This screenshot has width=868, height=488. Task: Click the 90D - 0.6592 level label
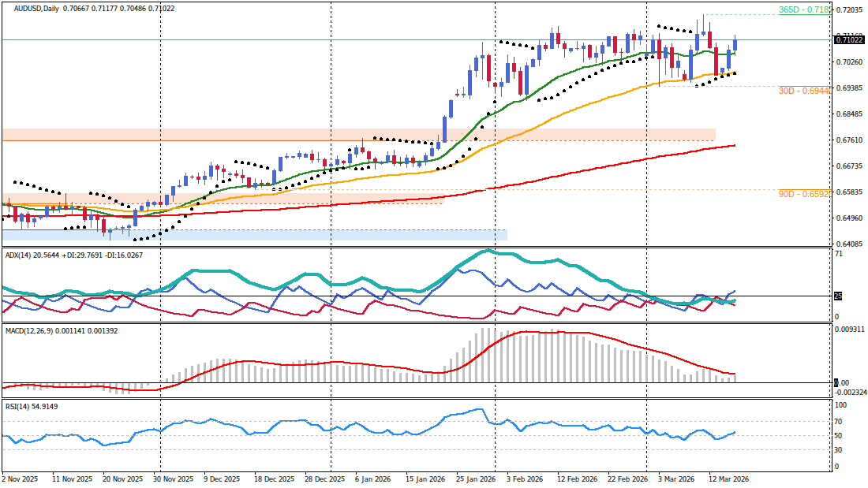click(x=804, y=194)
